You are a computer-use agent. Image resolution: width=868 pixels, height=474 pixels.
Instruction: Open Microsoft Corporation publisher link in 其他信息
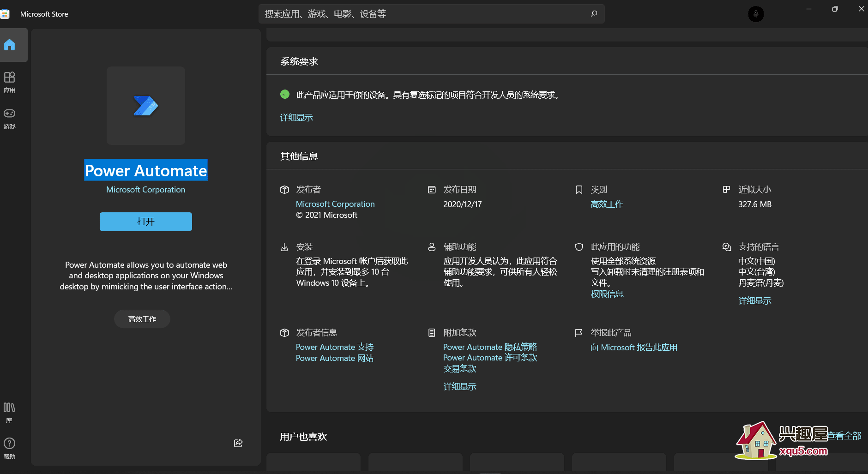click(x=335, y=204)
